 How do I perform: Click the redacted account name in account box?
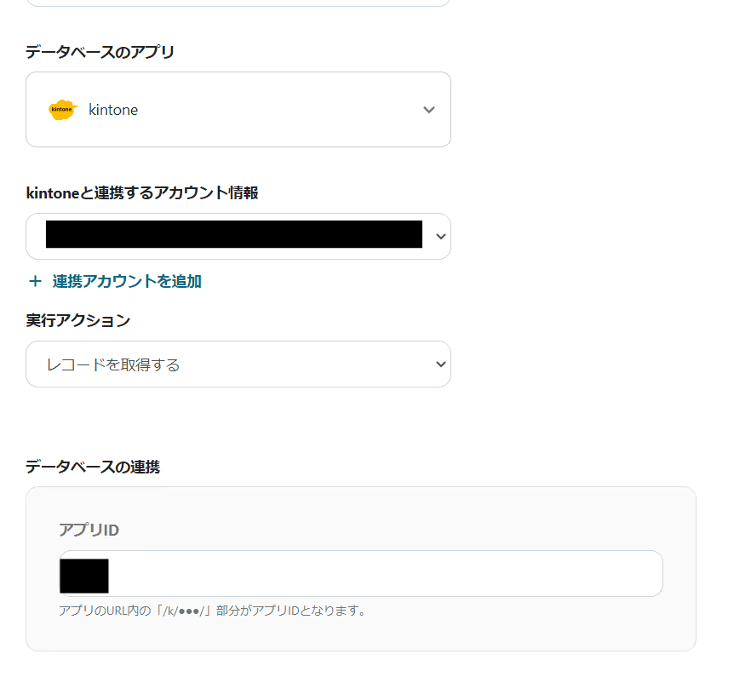234,234
